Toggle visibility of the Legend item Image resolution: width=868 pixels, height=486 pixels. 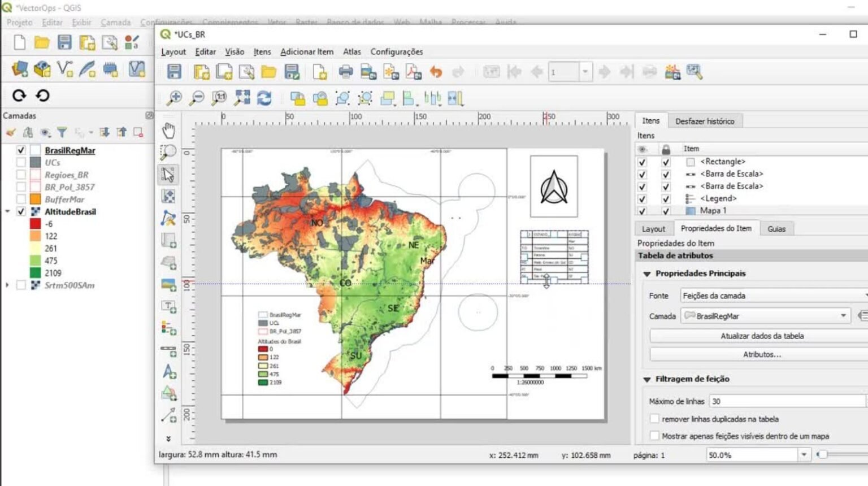click(x=642, y=199)
